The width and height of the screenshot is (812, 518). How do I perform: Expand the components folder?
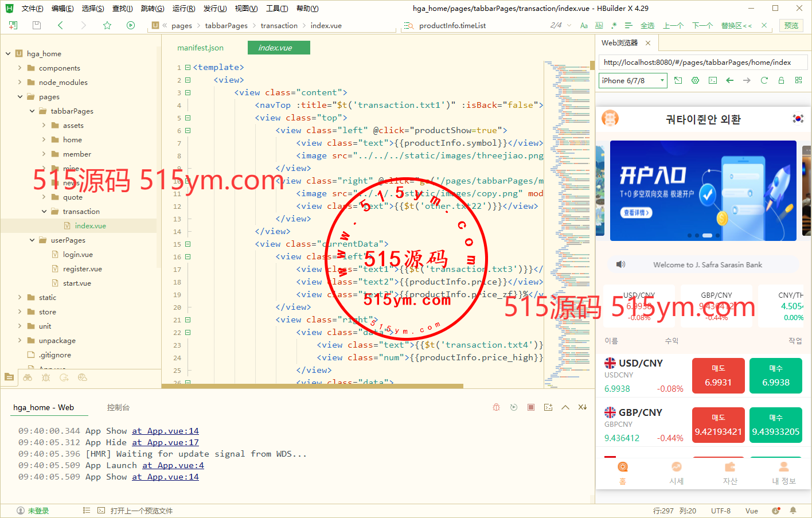coord(20,68)
